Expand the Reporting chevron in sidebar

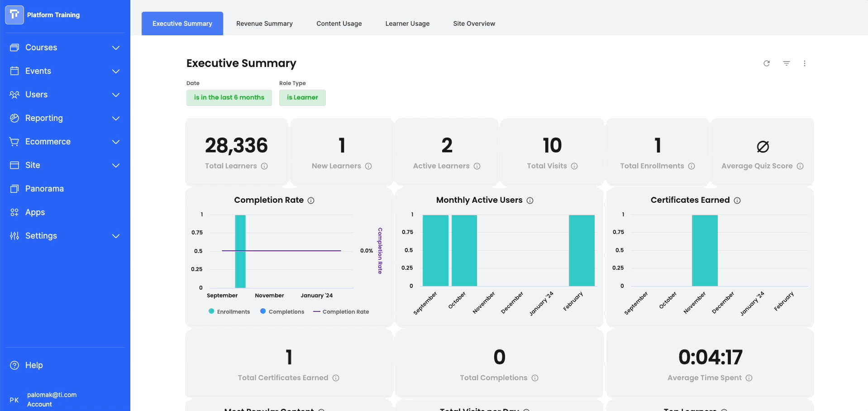pyautogui.click(x=116, y=118)
